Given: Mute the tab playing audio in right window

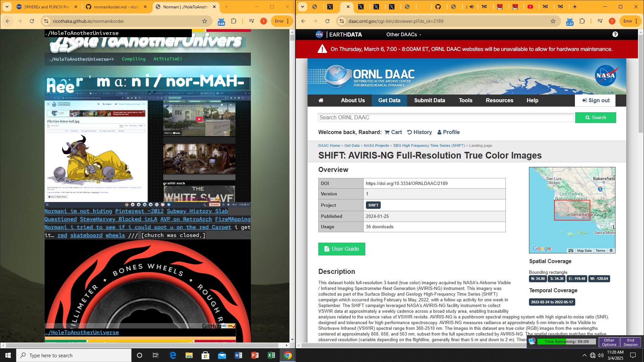Looking at the screenshot, I should [x=471, y=7].
